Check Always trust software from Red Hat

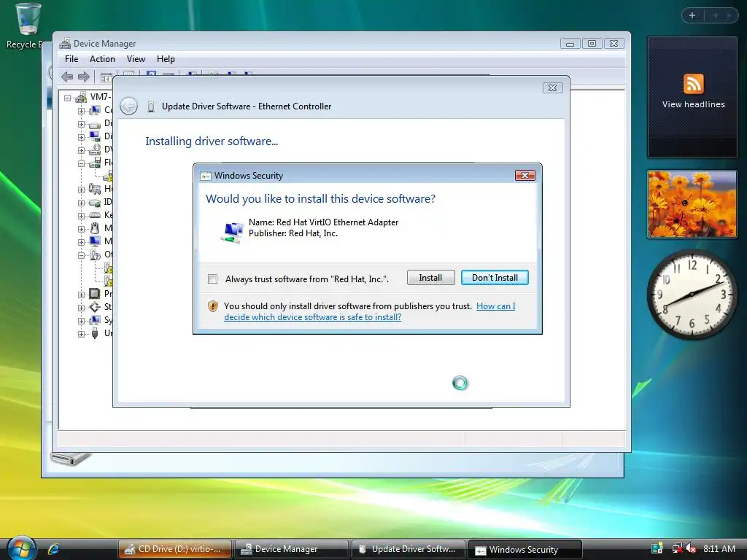pyautogui.click(x=212, y=279)
